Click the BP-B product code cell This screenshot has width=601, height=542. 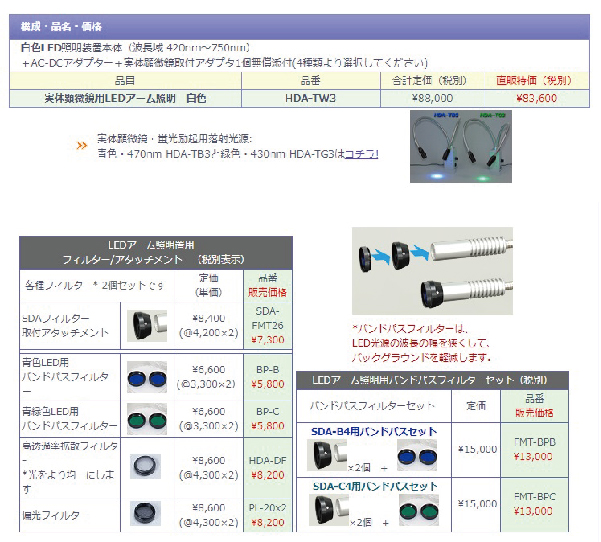(268, 374)
